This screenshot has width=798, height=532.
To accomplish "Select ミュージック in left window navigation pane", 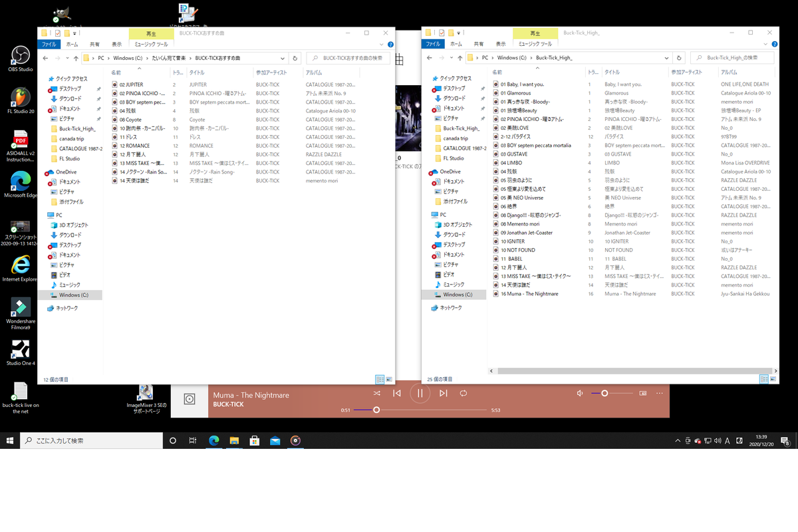I will (x=70, y=285).
